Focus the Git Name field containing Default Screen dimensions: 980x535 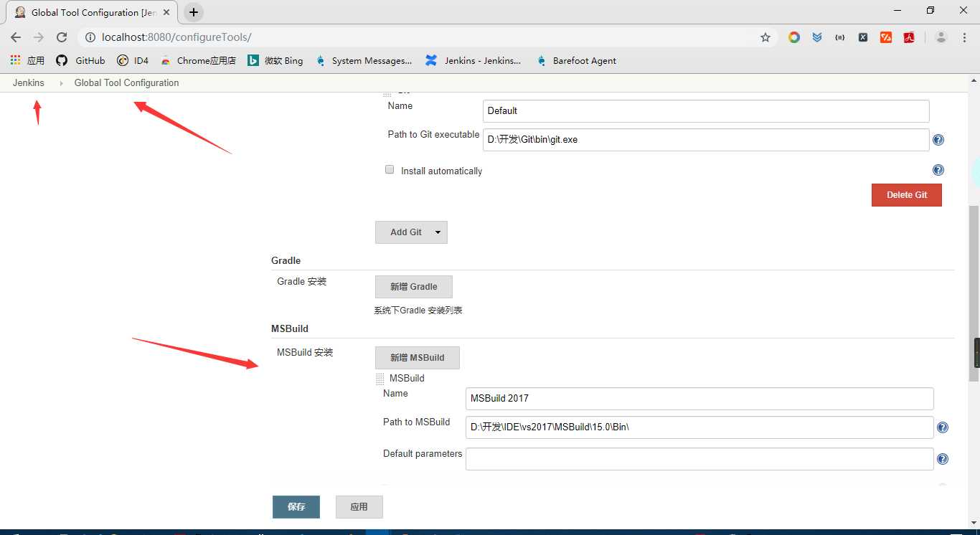pos(706,110)
